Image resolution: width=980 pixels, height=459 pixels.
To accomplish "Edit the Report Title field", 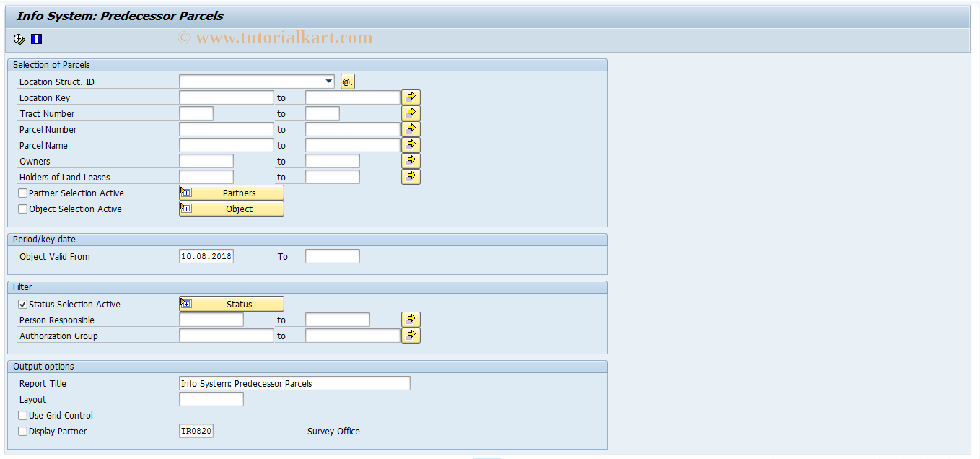I will point(294,383).
